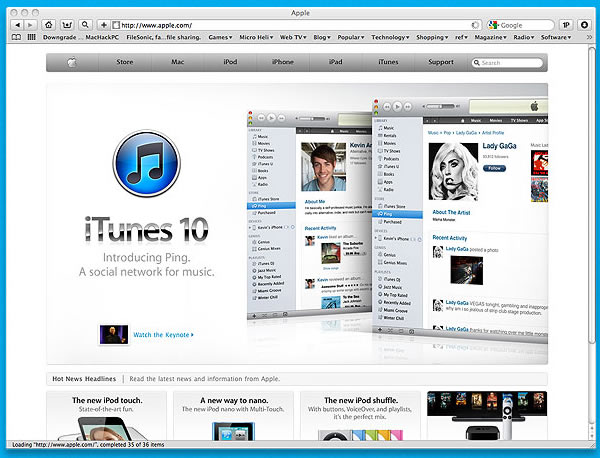Open the FileSonic file sharing bookmark

(x=163, y=37)
